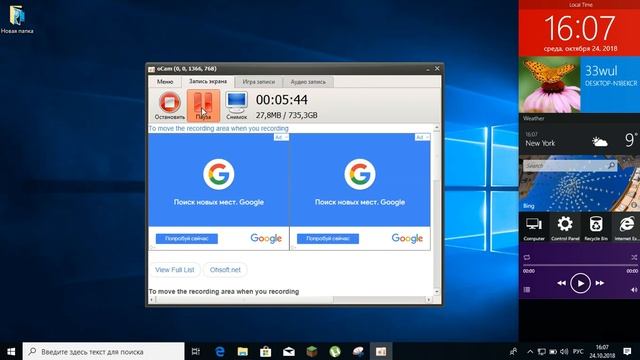Click the taskbar search box

104,351
